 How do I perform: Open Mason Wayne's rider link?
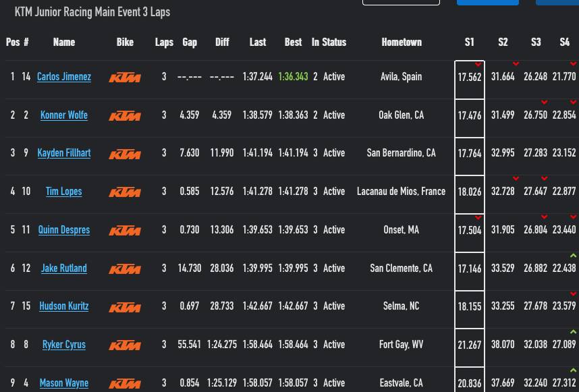pos(64,383)
